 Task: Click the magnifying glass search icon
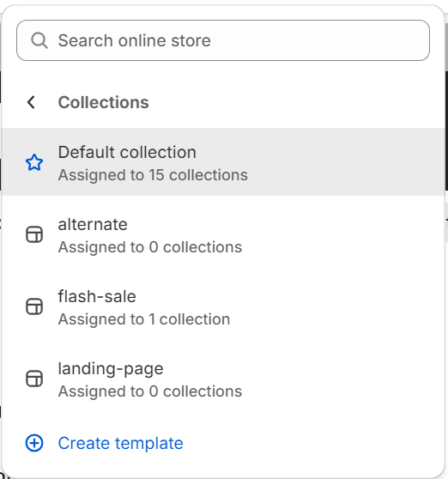(39, 40)
